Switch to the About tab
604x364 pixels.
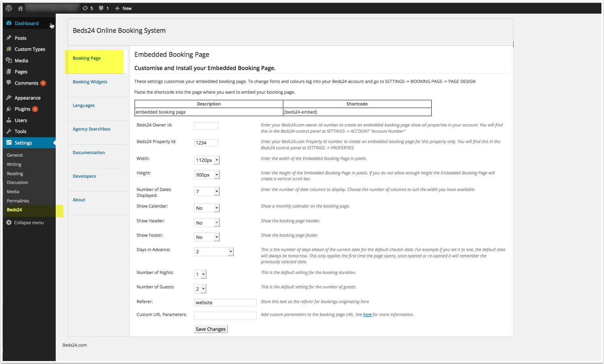(x=79, y=200)
